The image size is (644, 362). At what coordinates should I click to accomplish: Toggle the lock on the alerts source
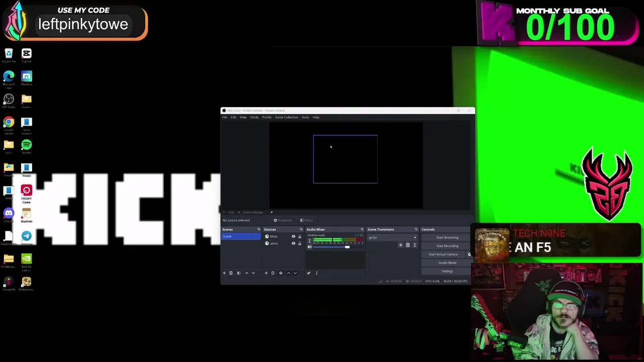coord(299,243)
